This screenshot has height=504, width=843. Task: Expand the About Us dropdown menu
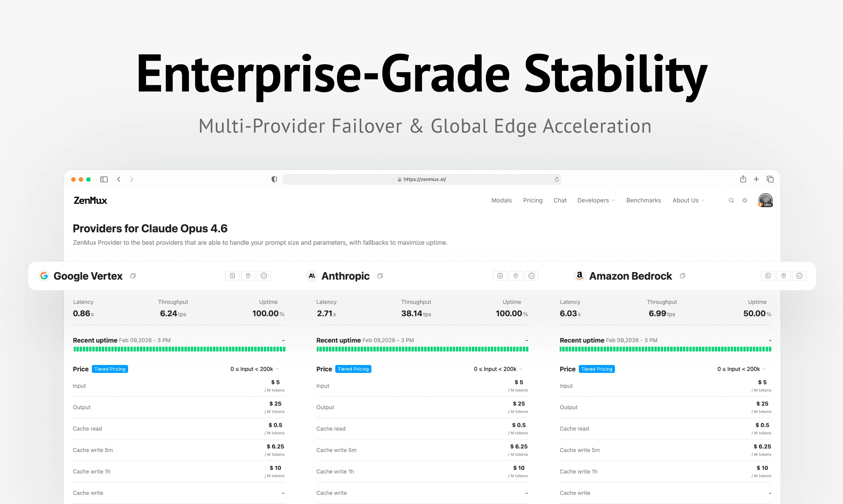point(689,200)
